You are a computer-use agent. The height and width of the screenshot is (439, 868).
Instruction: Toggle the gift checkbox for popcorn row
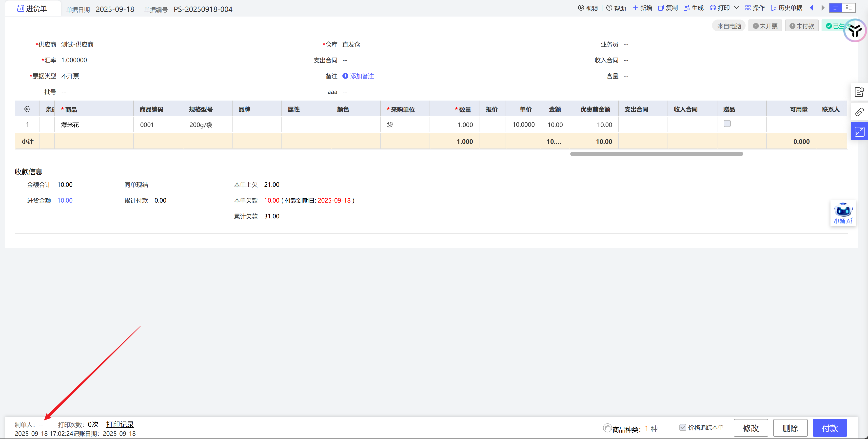(727, 124)
